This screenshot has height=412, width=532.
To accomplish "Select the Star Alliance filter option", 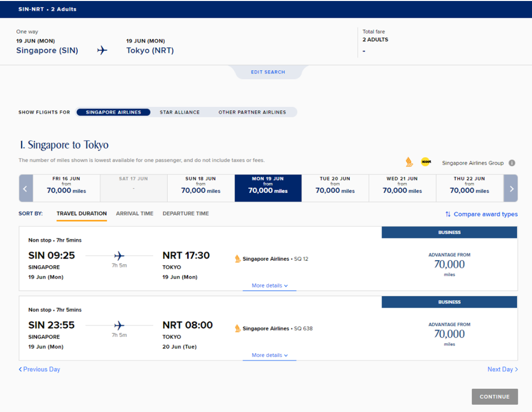I will point(179,112).
